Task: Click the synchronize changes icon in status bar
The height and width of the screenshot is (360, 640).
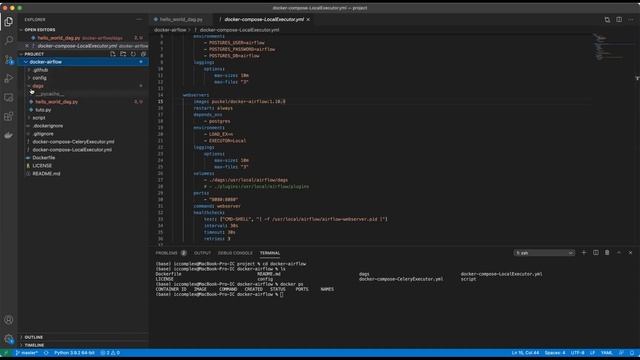Action: [x=46, y=353]
